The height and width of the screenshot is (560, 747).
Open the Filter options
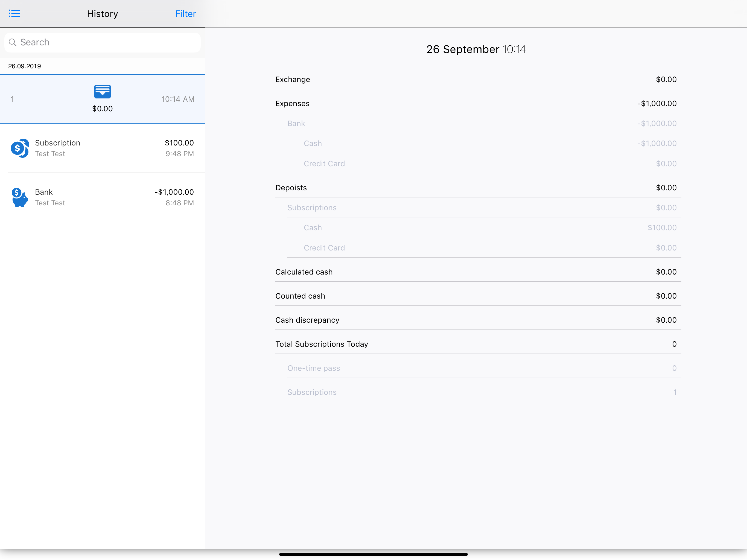185,13
